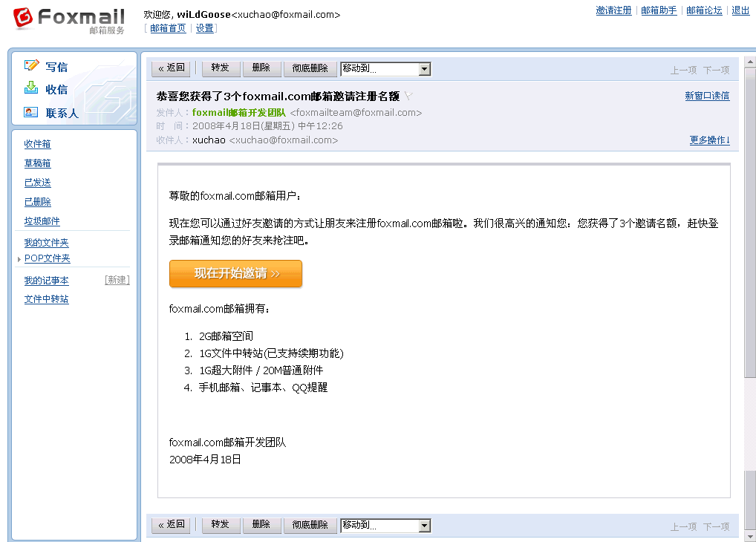Go to 邮箱首页 mailbox home
The height and width of the screenshot is (542, 756).
(x=168, y=28)
